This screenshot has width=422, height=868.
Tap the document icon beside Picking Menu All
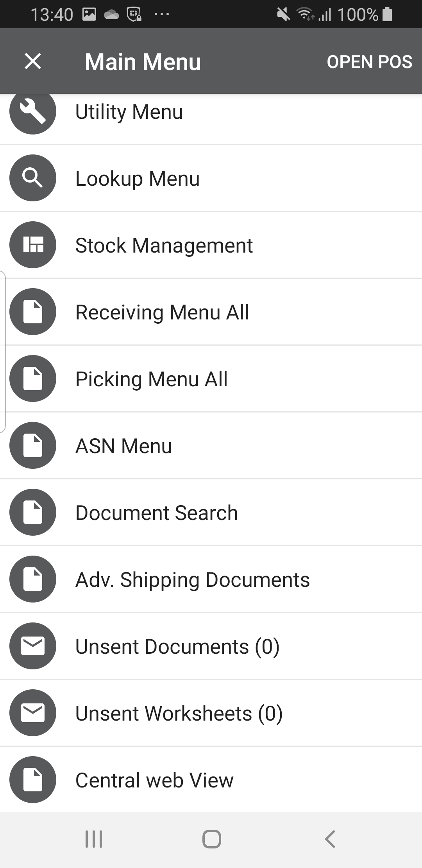tap(33, 379)
